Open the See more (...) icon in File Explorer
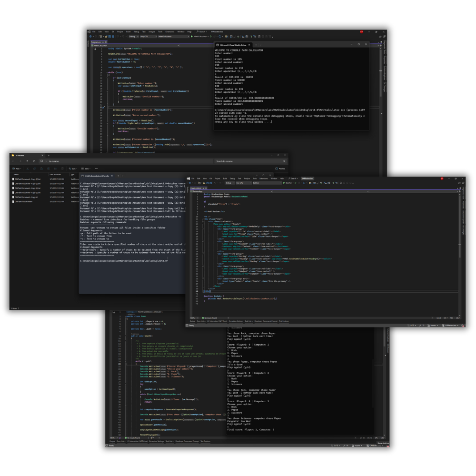The width and height of the screenshot is (476, 476). tap(96, 169)
